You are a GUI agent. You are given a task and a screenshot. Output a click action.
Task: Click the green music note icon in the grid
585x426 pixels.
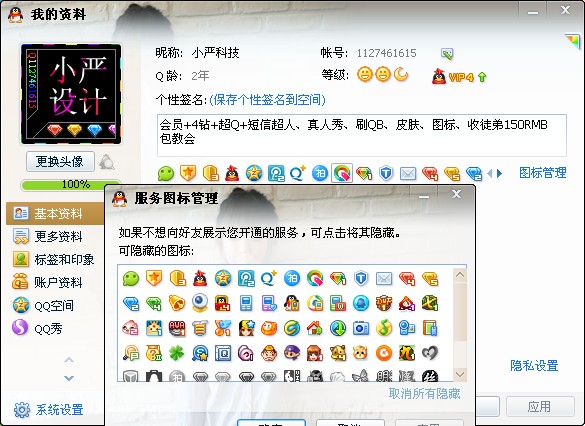click(384, 328)
